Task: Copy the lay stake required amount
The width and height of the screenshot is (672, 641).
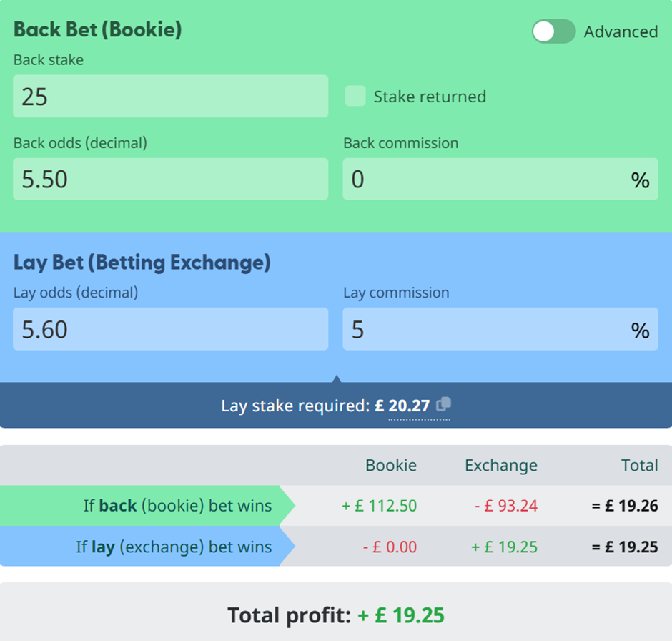Action: coord(443,404)
